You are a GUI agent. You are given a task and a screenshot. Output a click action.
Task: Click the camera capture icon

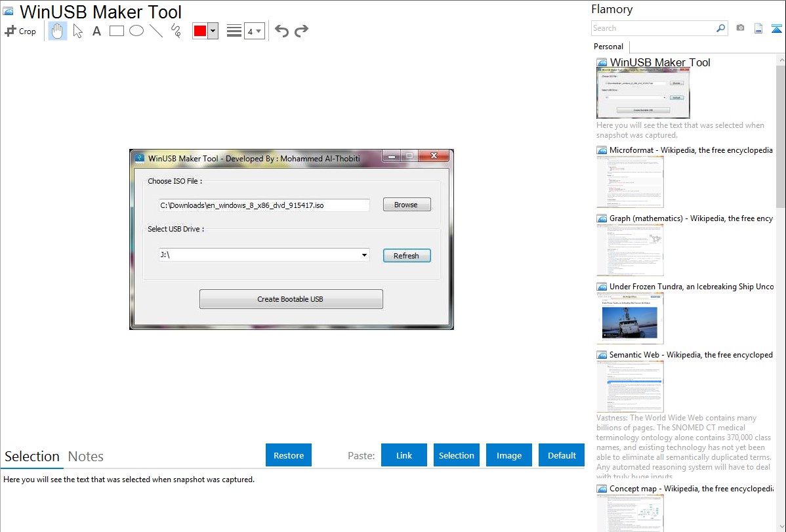click(x=740, y=28)
